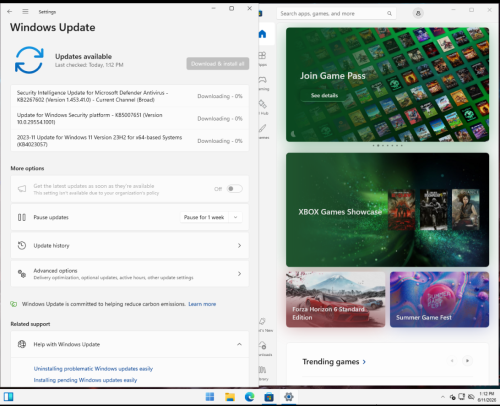Screen dimensions: 500x406
Task: Open Uninstalling problematic Windows updates easily link
Action: pyautogui.click(x=93, y=369)
